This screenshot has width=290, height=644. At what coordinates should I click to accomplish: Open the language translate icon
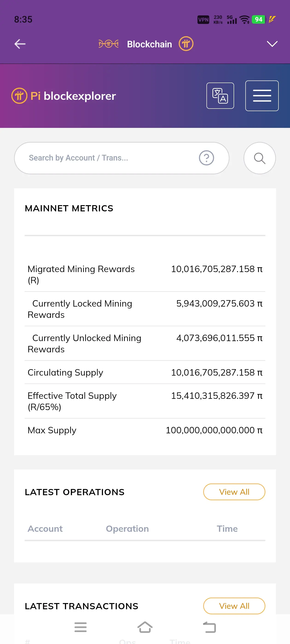coord(220,96)
